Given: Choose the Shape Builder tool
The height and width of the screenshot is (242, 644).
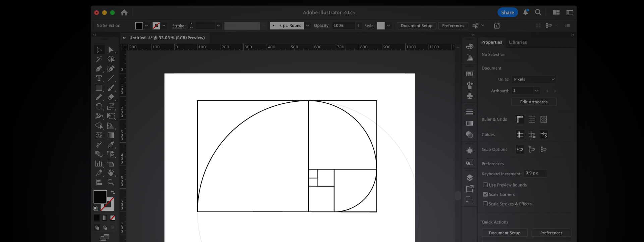Looking at the screenshot, I should pyautogui.click(x=99, y=126).
